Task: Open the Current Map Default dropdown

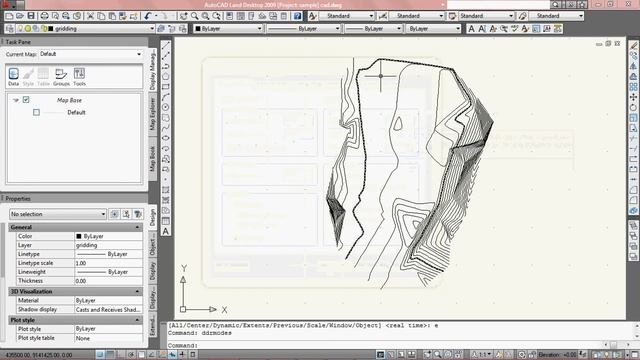Action: point(139,54)
